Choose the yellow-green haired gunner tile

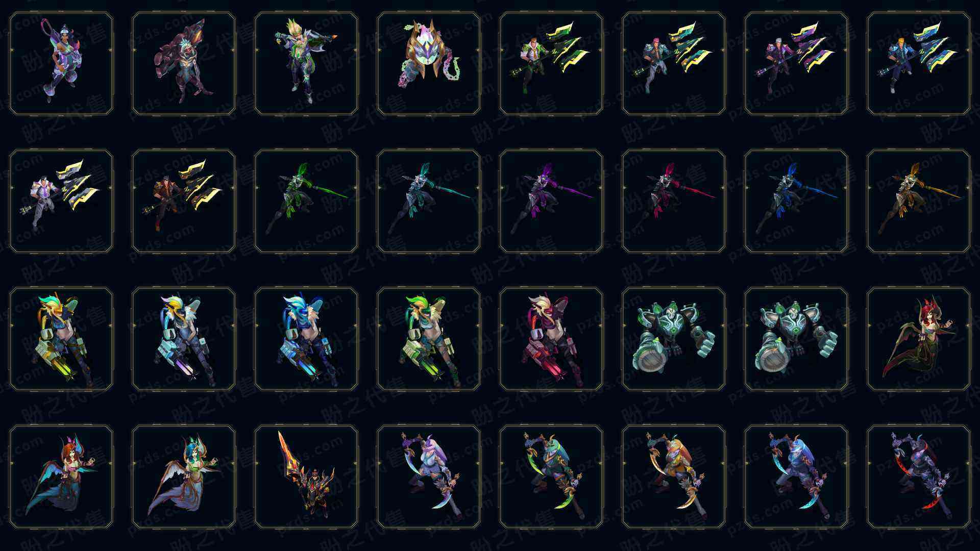[429, 339]
